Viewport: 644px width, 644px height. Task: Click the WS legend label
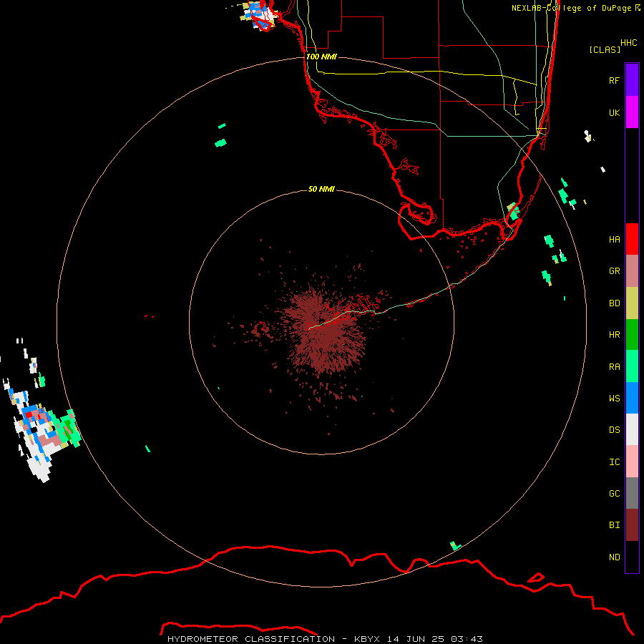pos(614,398)
